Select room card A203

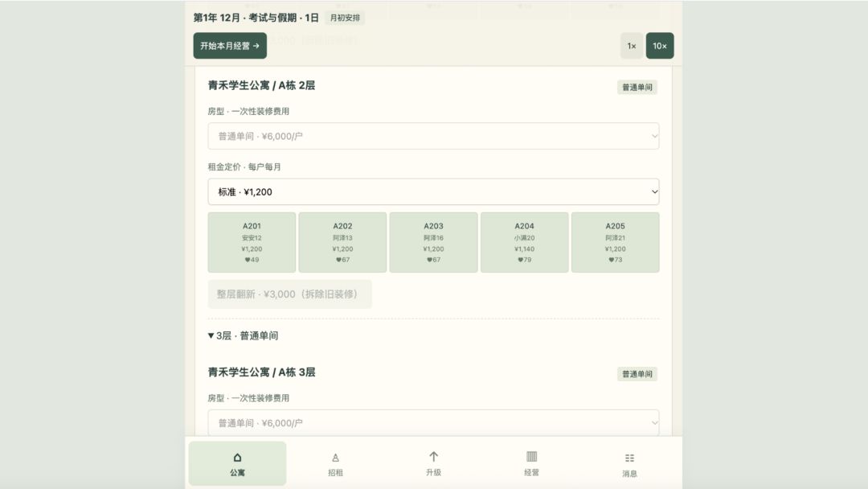pyautogui.click(x=433, y=243)
